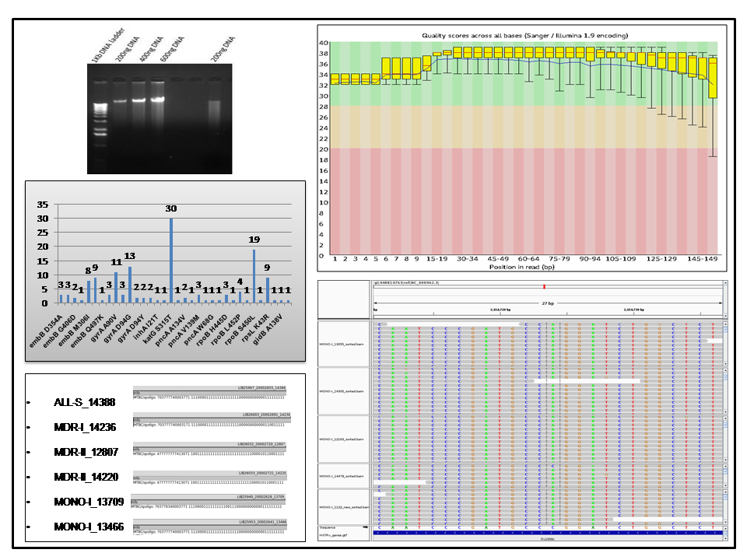Click the bright 600ng DNA gel band

(x=158, y=100)
